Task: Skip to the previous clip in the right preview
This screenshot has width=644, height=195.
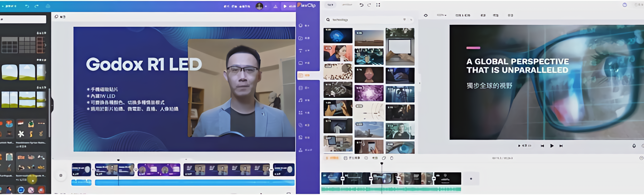Action: click(542, 146)
